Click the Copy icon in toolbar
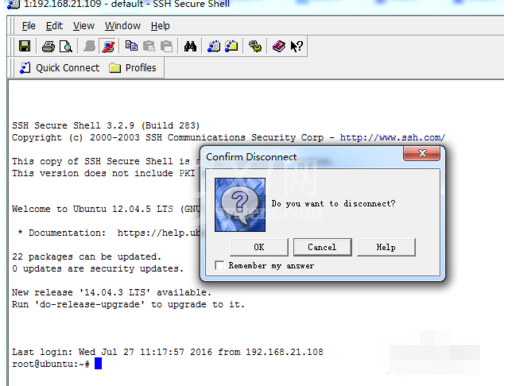 pyautogui.click(x=131, y=46)
